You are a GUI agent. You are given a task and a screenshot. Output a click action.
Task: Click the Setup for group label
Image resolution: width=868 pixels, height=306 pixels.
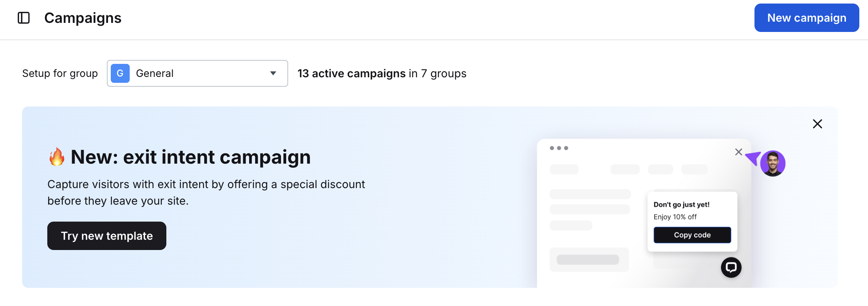(x=60, y=73)
